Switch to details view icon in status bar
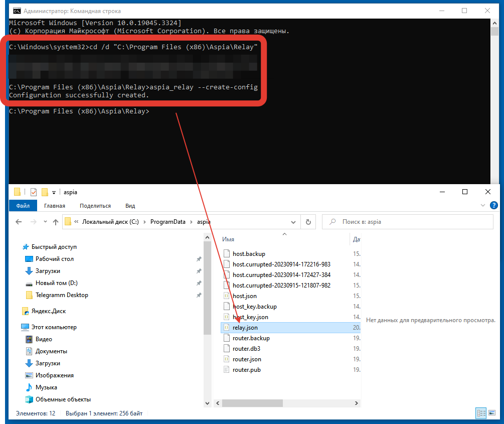 (x=480, y=413)
